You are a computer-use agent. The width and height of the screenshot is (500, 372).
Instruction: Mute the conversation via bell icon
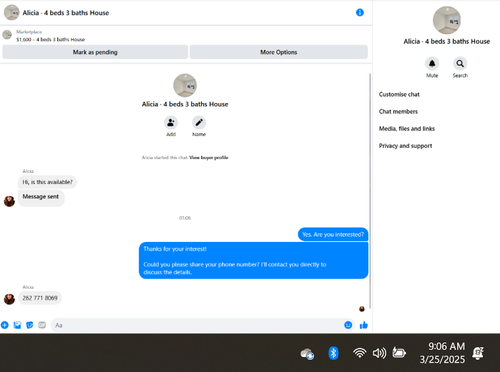coord(432,63)
